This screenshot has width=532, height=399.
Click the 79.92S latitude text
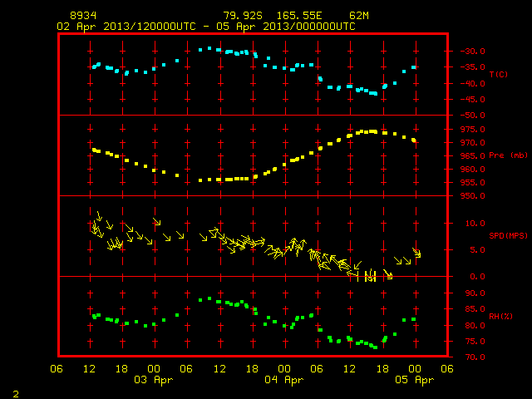coord(243,16)
